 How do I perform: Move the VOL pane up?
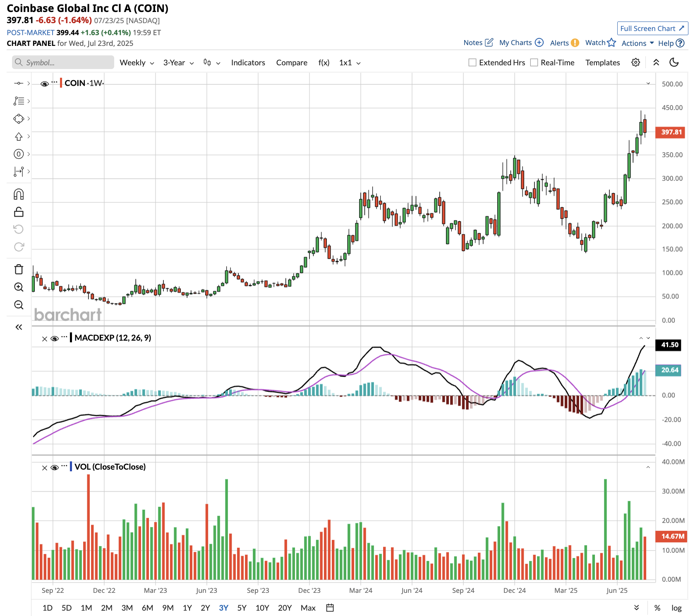pyautogui.click(x=648, y=467)
